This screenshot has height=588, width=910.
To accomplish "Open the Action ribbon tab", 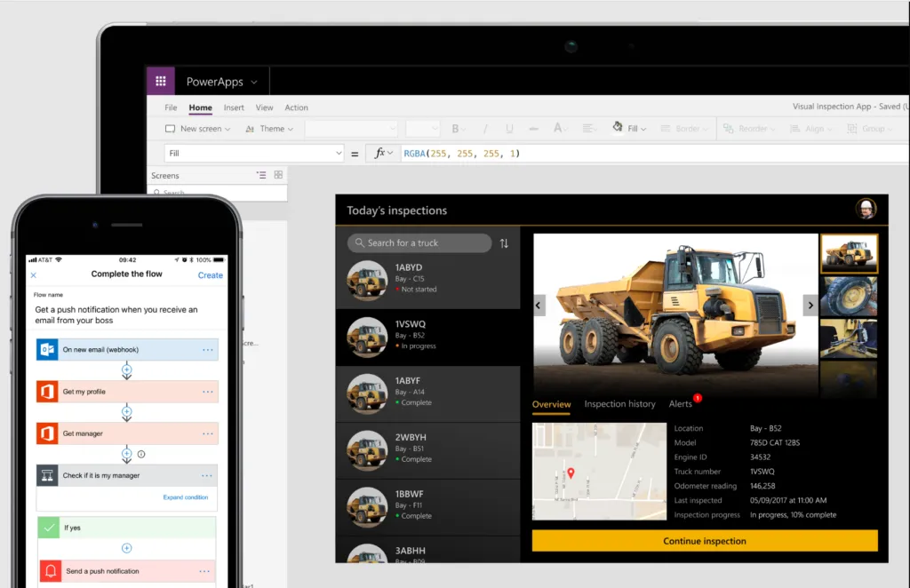I will (x=296, y=107).
